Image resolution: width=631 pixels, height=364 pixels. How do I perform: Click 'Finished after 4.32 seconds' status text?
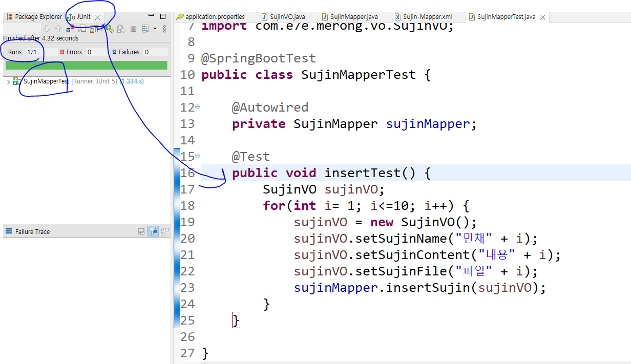[41, 38]
